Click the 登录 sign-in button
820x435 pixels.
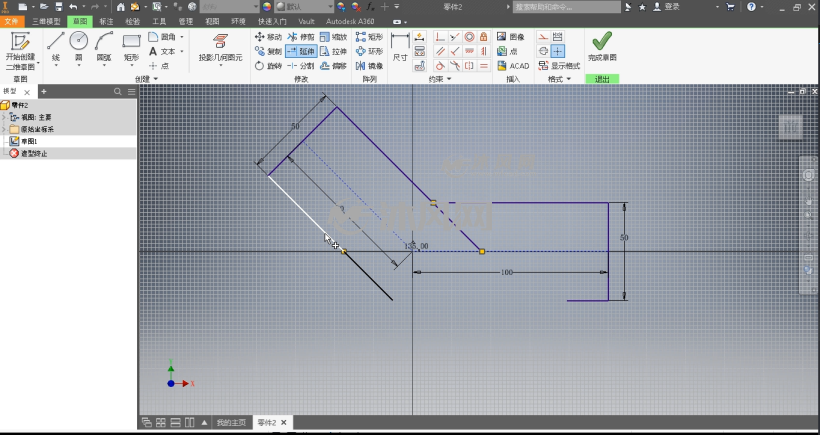tap(666, 7)
